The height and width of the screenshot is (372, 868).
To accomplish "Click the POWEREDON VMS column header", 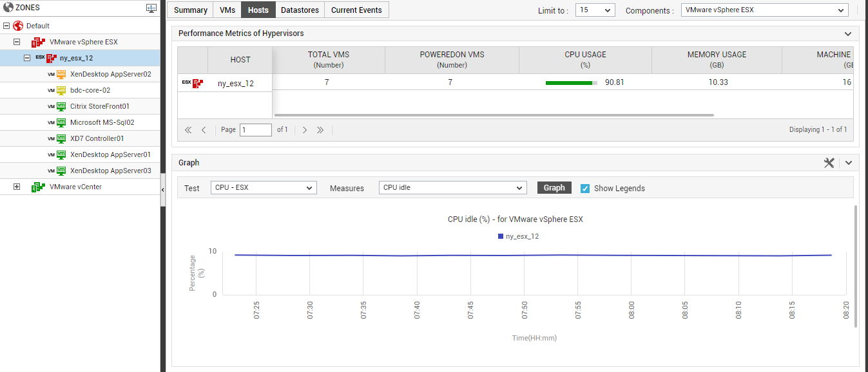I will (452, 60).
